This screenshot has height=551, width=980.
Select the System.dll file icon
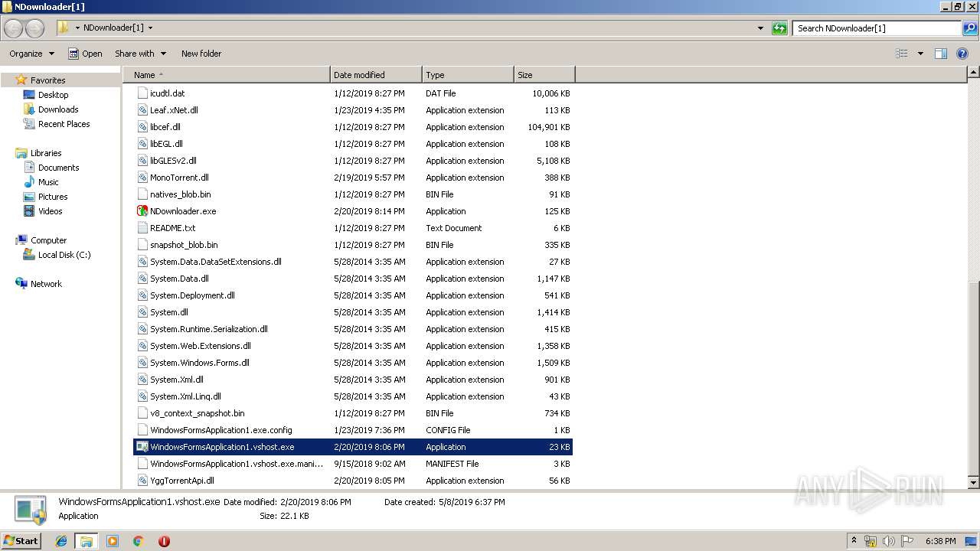[x=142, y=312]
